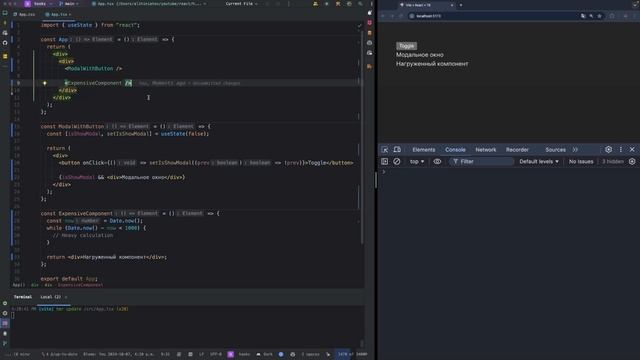Screen dimensions: 640x360
Task: Click the intention lightbulb on line 9
Action: [x=45, y=83]
